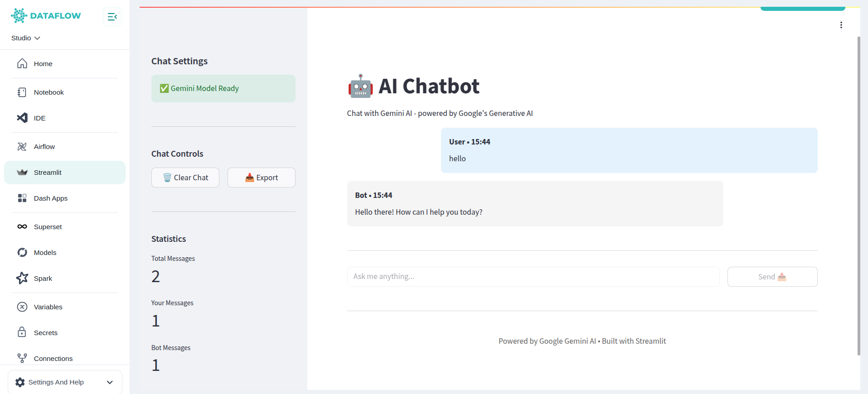Click the DATAFLOW logo
This screenshot has height=394, width=868.
pyautogui.click(x=46, y=16)
